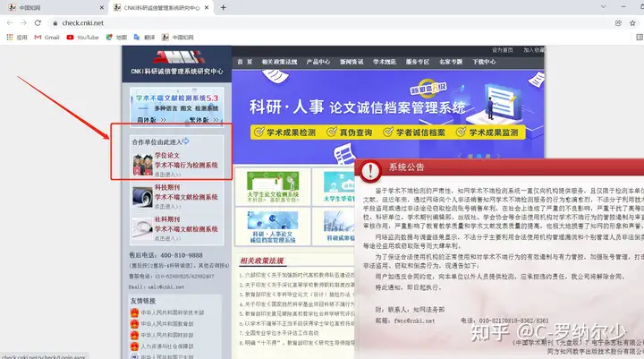View site security lock info

55,23
